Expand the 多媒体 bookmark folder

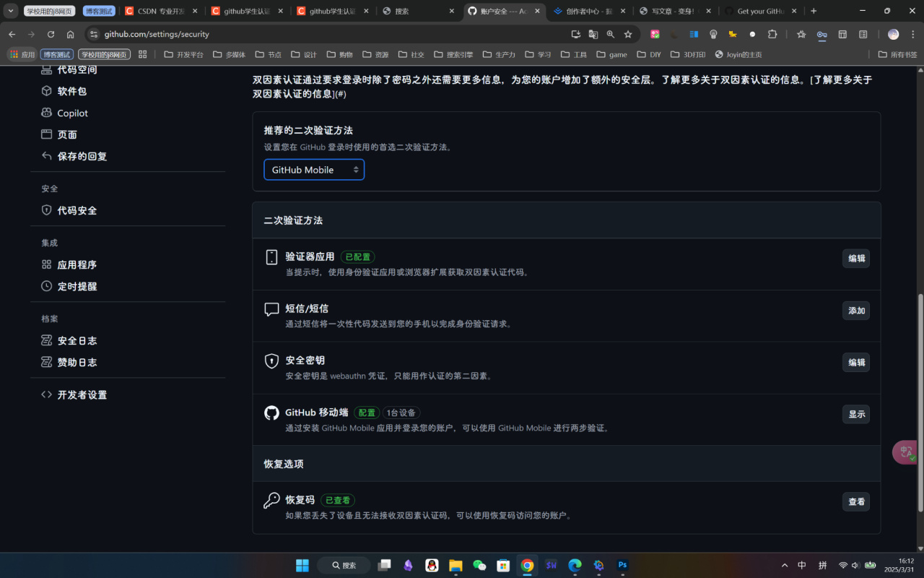click(x=230, y=54)
